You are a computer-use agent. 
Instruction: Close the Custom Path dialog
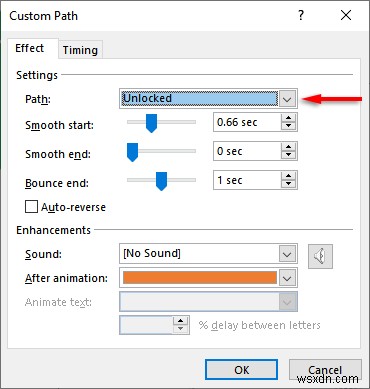tap(346, 15)
